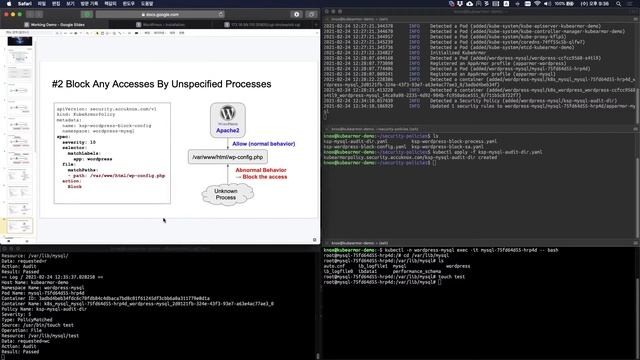
Task: Open the 도움말 (Help) menu
Action: tap(147, 4)
